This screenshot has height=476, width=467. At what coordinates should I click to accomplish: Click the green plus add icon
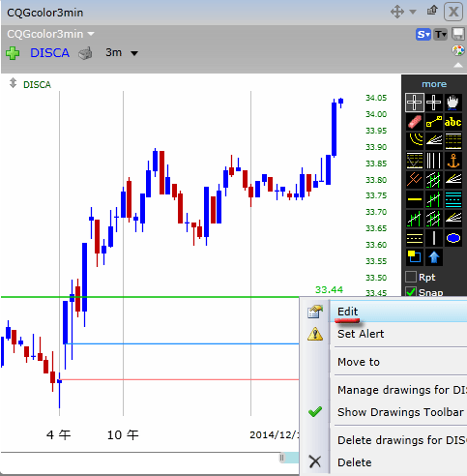13,53
